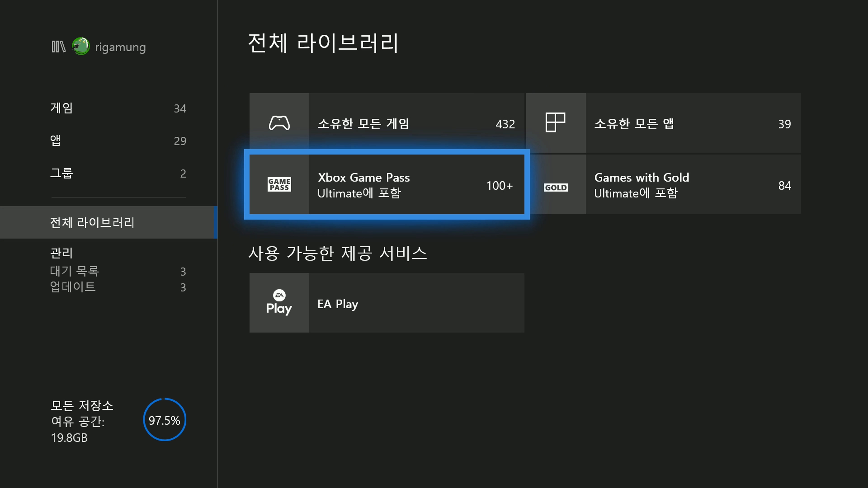Screen dimensions: 868x488
Task: Open the EA Play service tile
Action: [x=387, y=303]
